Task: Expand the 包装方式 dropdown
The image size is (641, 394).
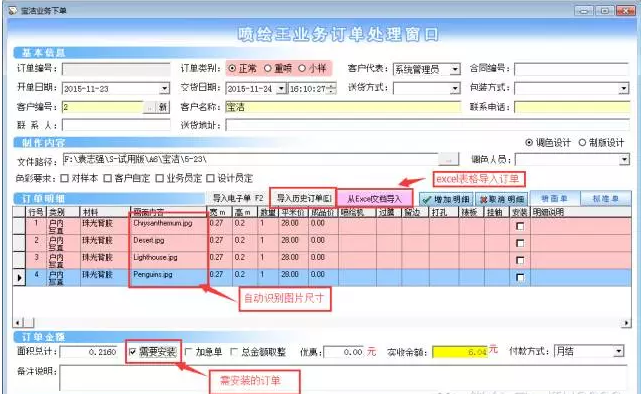Action: [623, 88]
